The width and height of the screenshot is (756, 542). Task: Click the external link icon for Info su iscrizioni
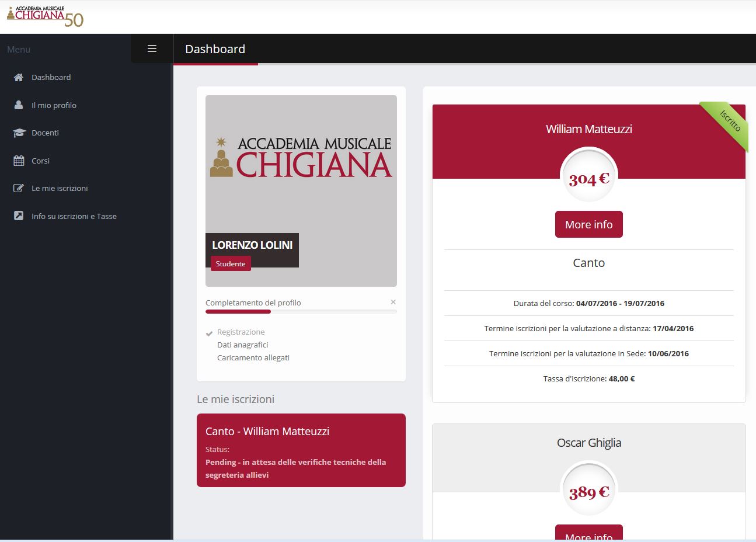(x=19, y=216)
